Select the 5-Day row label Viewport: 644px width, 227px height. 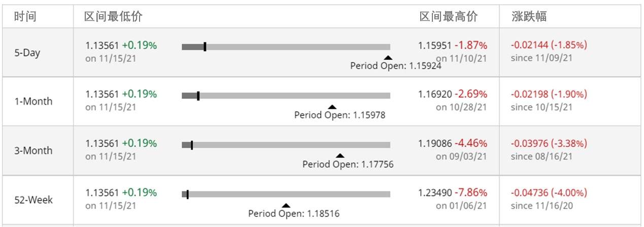pyautogui.click(x=27, y=53)
